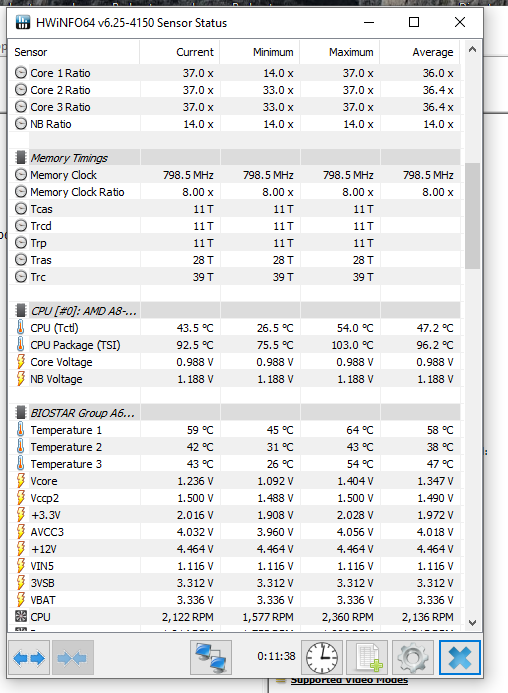This screenshot has height=693, width=508.
Task: Select the AVCC3 row
Action: [234, 532]
